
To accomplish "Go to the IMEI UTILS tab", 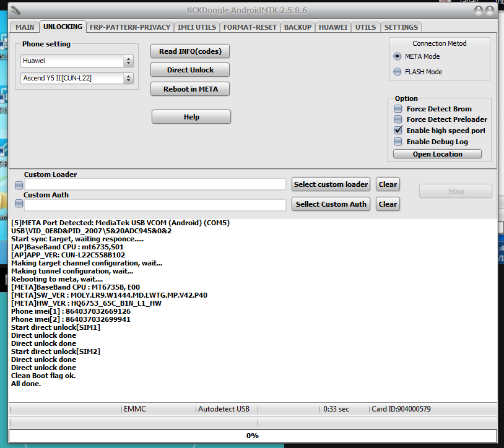I will click(197, 27).
